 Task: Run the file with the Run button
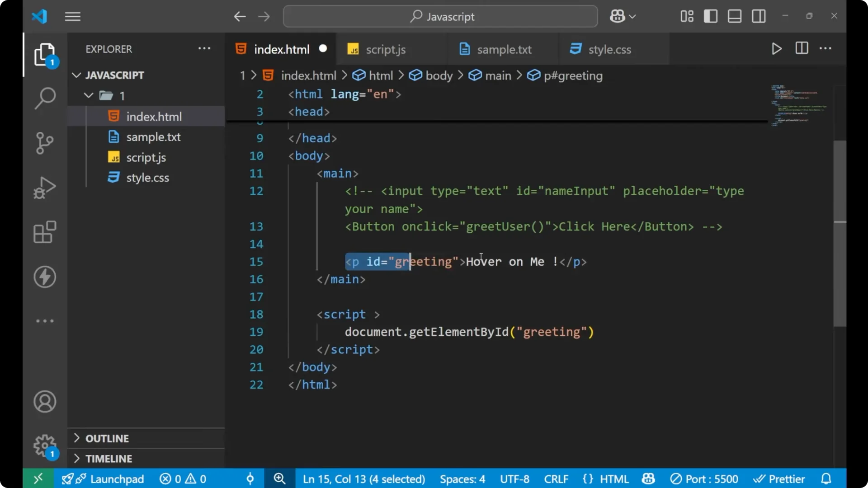point(777,49)
